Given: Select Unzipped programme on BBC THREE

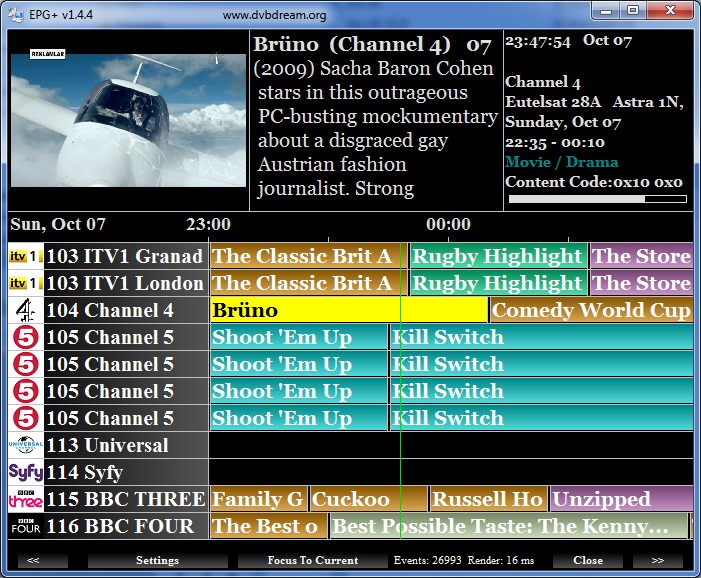Looking at the screenshot, I should click(621, 499).
